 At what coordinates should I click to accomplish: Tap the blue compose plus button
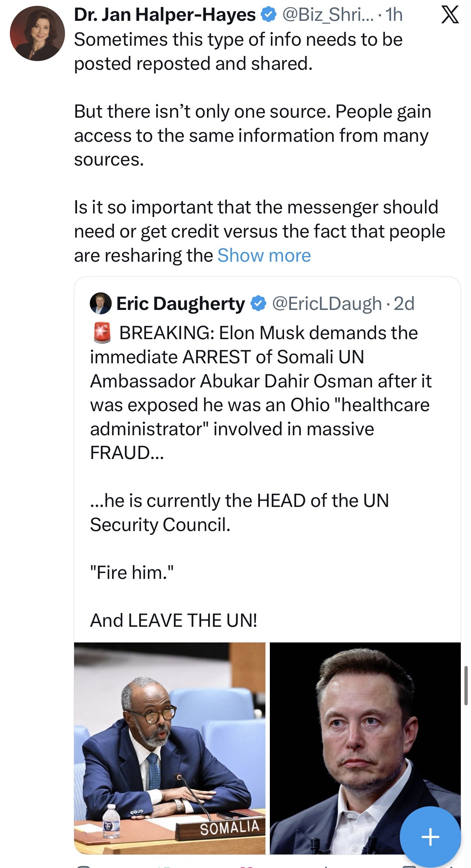(x=430, y=836)
